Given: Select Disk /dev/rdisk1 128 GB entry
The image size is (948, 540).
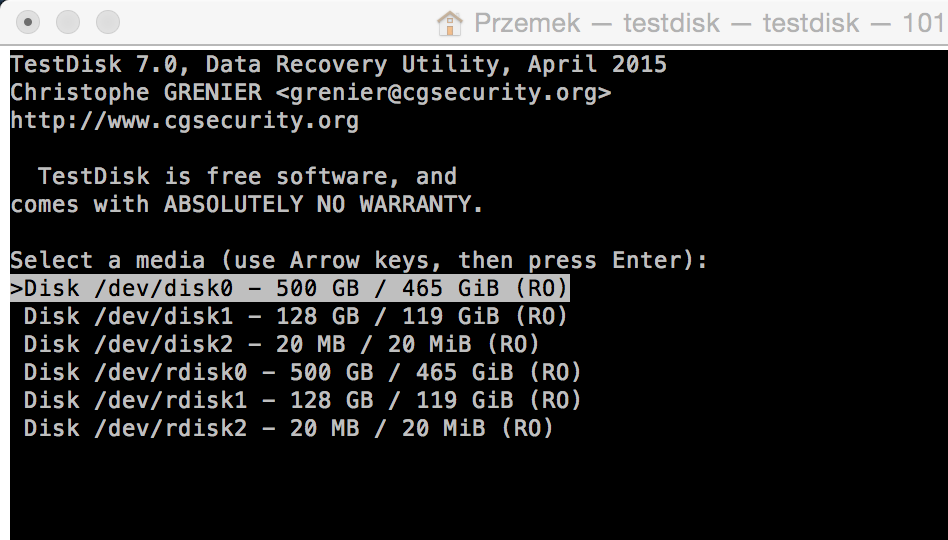Looking at the screenshot, I should (x=302, y=399).
